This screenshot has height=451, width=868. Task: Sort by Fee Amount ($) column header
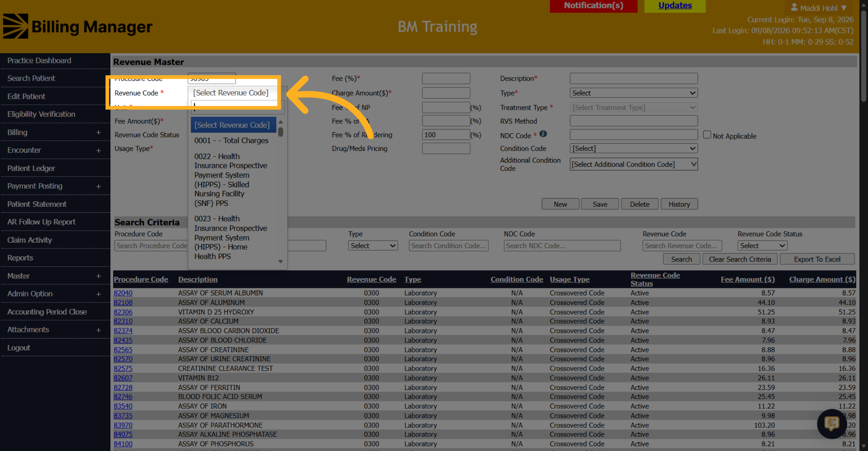click(748, 279)
